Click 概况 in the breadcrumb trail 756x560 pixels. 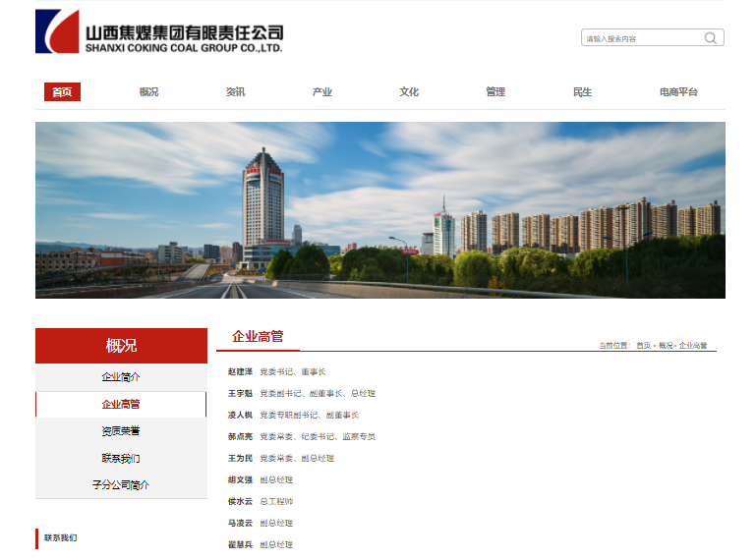(666, 346)
